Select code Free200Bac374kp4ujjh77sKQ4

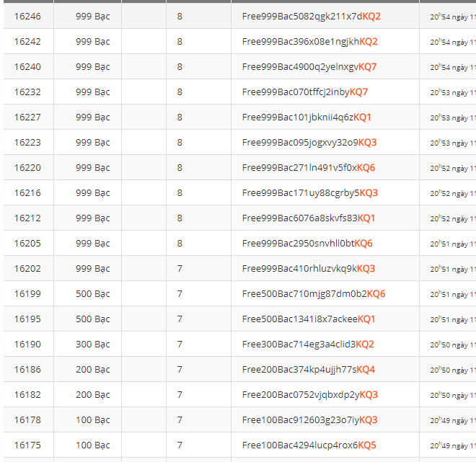[309, 369]
